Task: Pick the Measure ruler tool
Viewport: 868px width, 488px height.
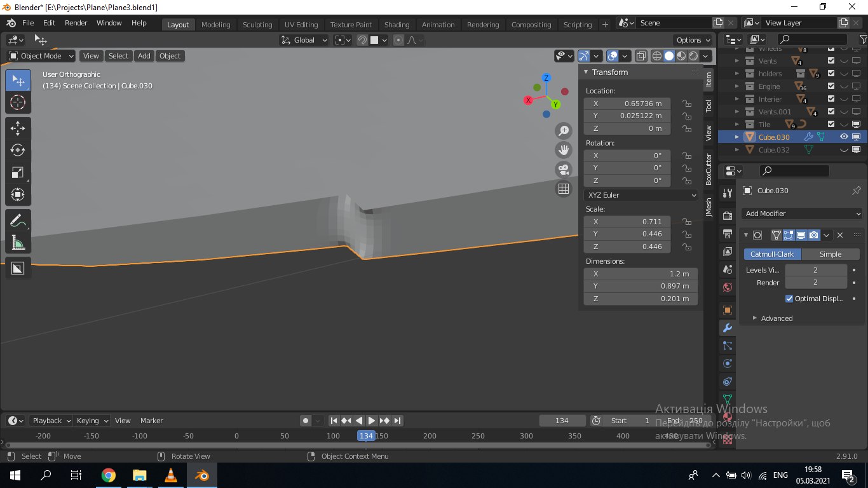Action: (x=18, y=243)
